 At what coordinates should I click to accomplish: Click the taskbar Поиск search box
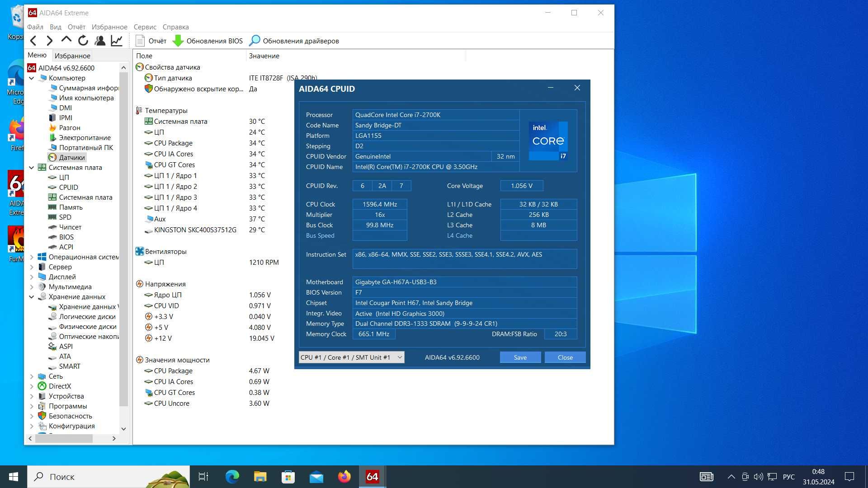108,477
